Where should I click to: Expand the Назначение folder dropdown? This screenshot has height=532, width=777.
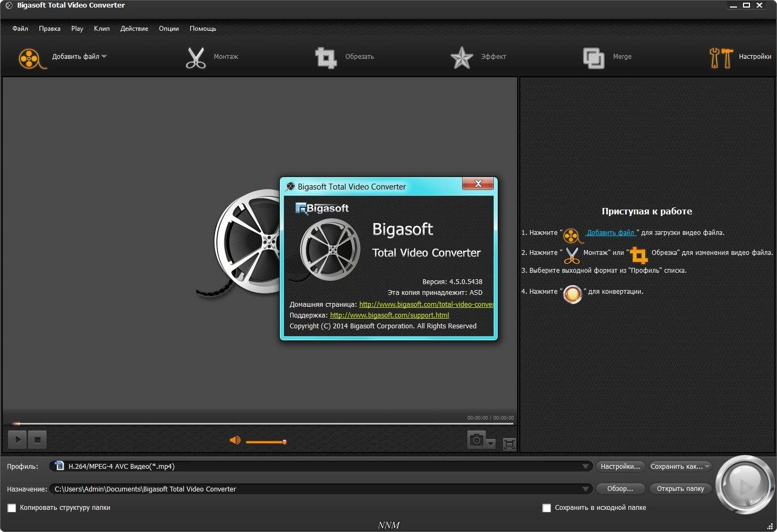(x=586, y=489)
